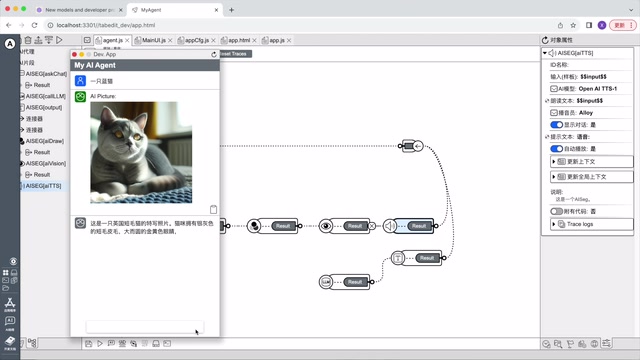Click the terminal icon in bottom toolbar
Screen dimensions: 640x360
pyautogui.click(x=167, y=344)
